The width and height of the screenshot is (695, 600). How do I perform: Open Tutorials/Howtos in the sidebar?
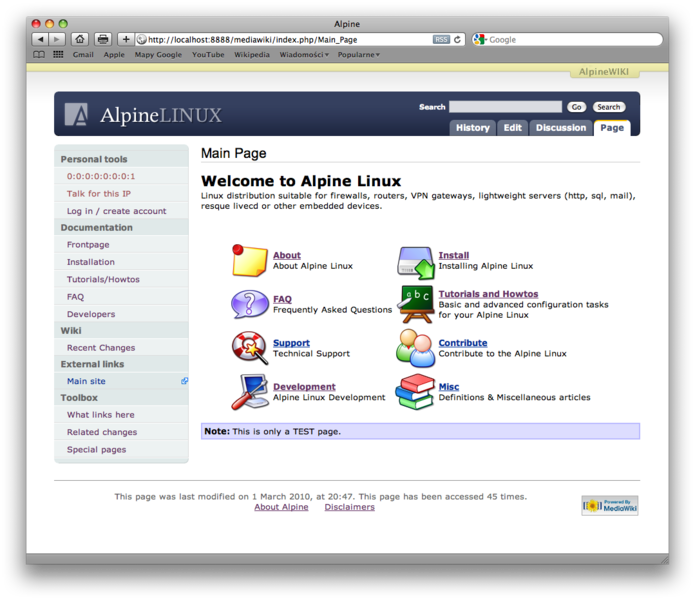[103, 279]
